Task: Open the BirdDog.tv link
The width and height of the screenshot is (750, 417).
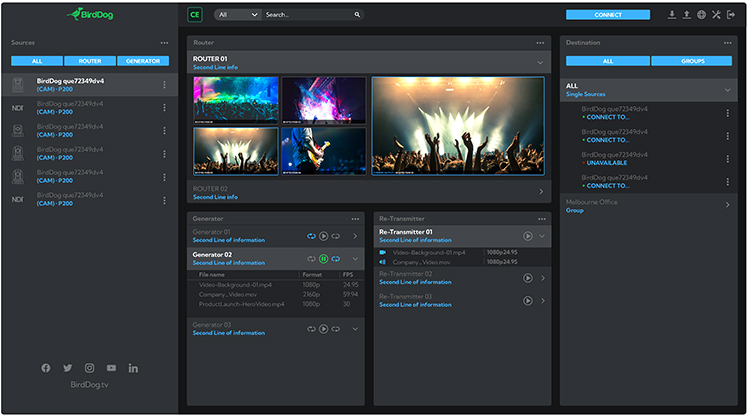Action: click(89, 384)
